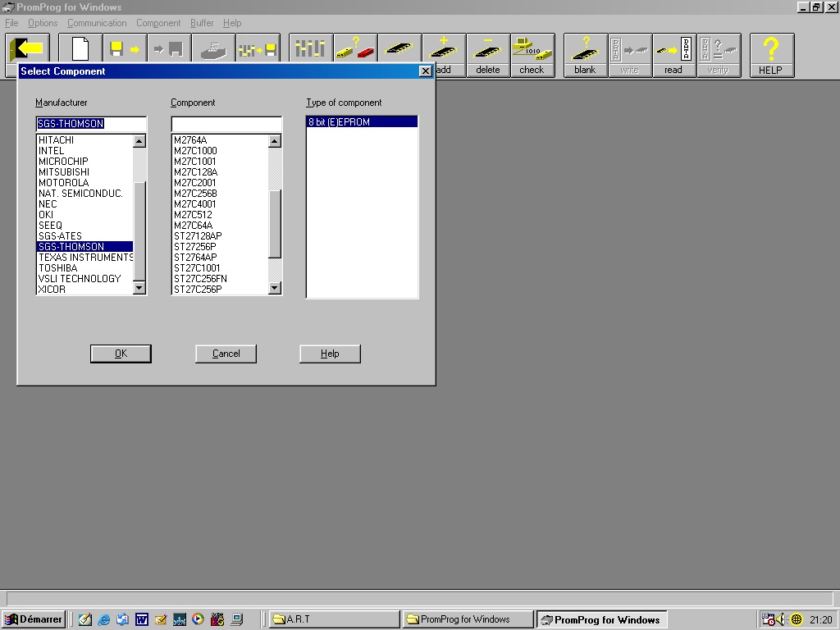The width and height of the screenshot is (840, 630).
Task: Launch Internet Explorer from quick launch
Action: pos(104,619)
